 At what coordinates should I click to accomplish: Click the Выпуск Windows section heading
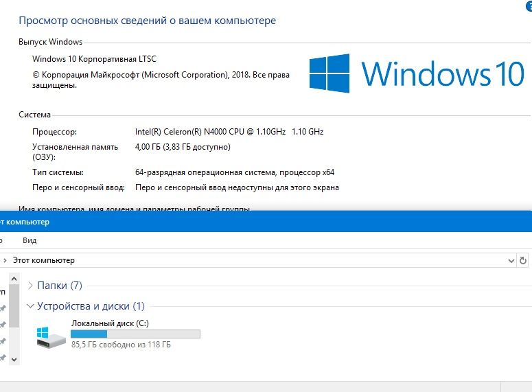[51, 42]
